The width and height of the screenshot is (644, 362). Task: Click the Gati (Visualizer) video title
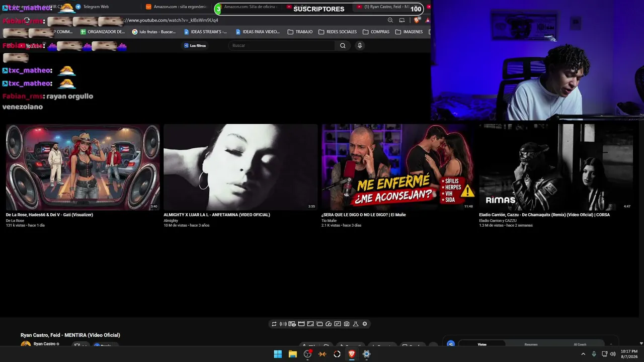tap(49, 215)
